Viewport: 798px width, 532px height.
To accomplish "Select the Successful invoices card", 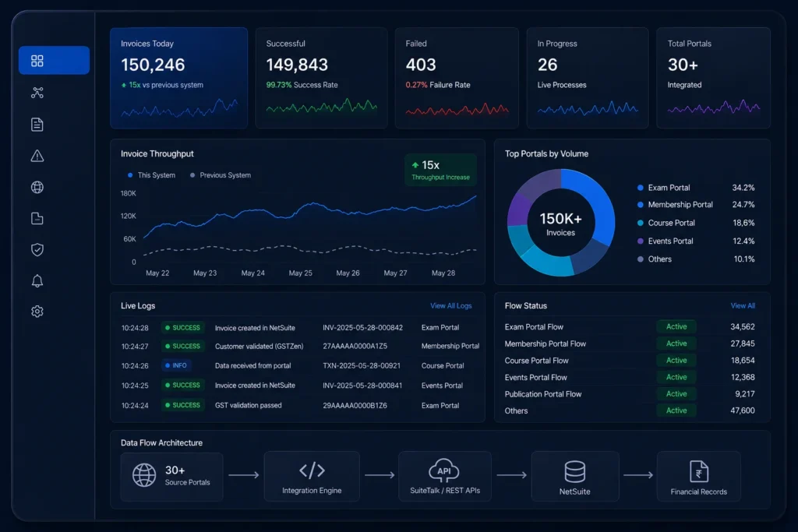I will [x=321, y=78].
